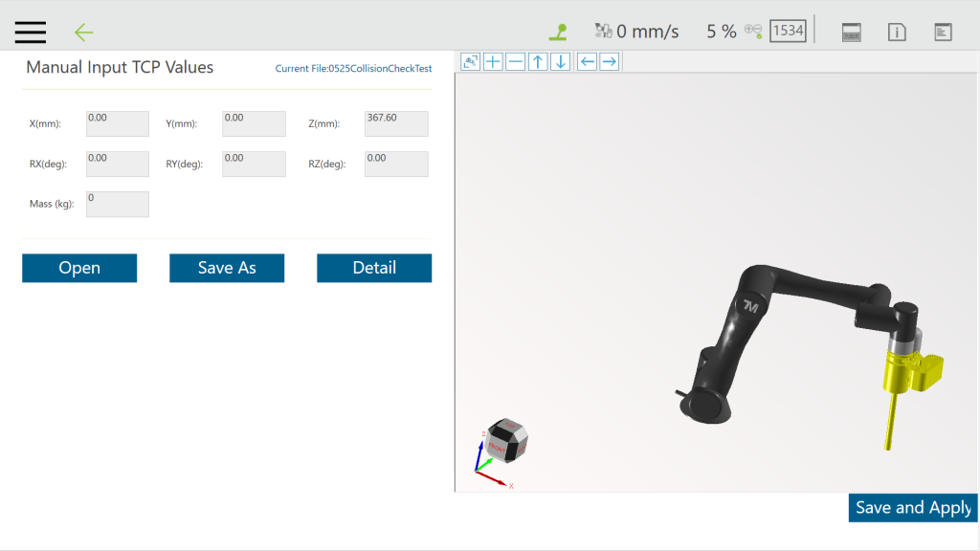This screenshot has height=551, width=980.
Task: Pan the 3D view down
Action: point(561,61)
